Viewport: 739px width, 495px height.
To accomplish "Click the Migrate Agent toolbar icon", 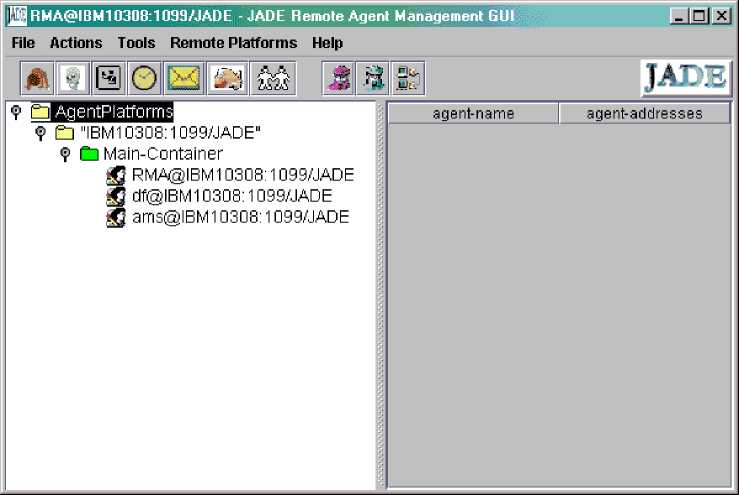I will (x=228, y=78).
